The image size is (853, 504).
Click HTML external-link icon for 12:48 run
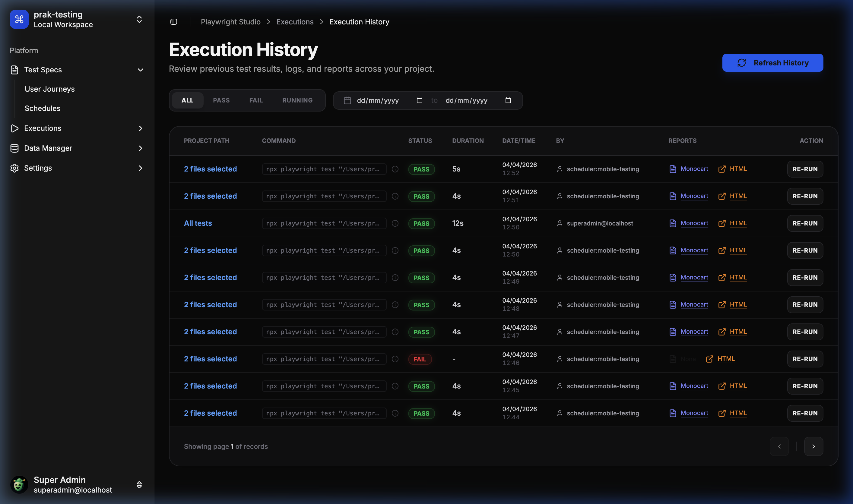pyautogui.click(x=722, y=305)
